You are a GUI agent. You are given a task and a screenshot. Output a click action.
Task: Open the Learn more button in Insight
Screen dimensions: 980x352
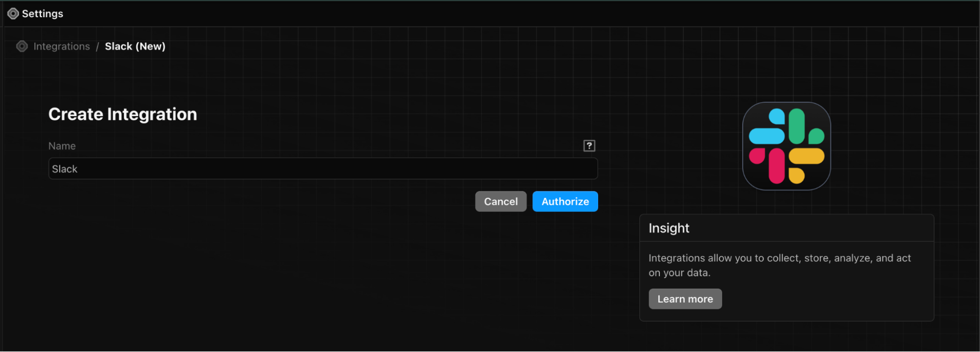point(685,299)
